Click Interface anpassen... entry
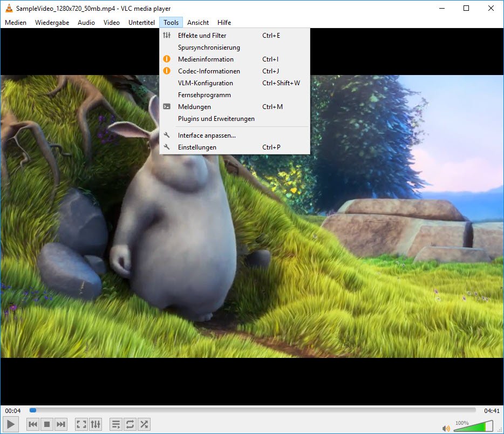The height and width of the screenshot is (434, 504). 207,135
